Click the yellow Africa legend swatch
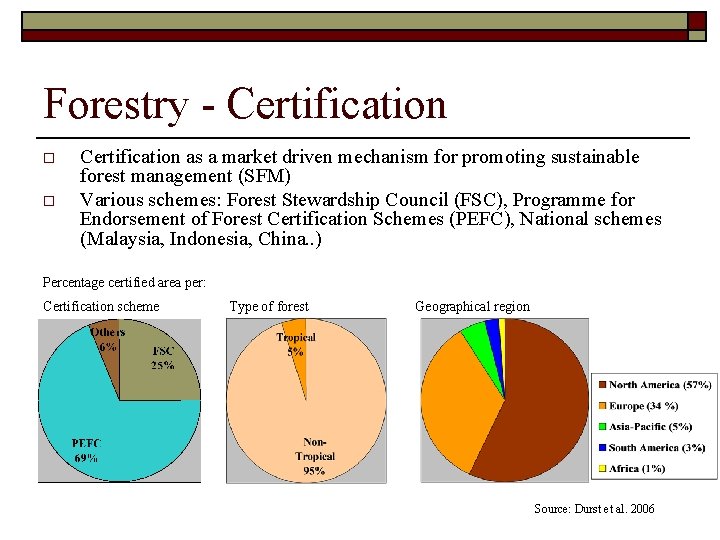This screenshot has height=540, width=720. click(x=602, y=468)
